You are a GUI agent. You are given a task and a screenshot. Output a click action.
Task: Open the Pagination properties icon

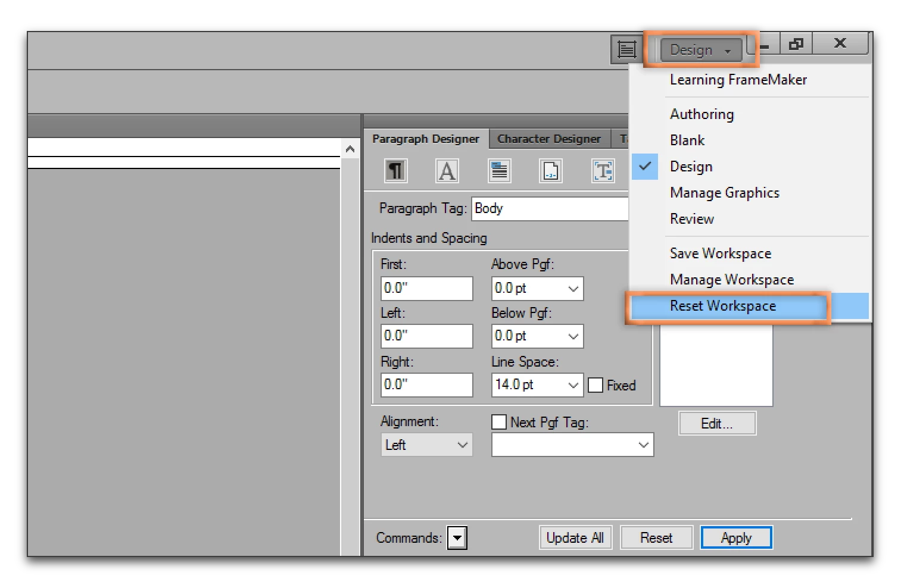click(499, 171)
